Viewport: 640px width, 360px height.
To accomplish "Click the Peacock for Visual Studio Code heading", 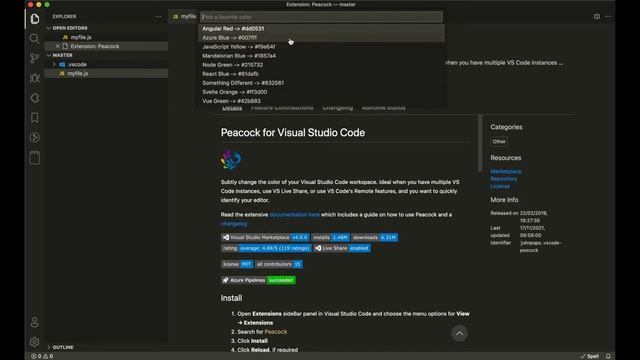I will [293, 133].
